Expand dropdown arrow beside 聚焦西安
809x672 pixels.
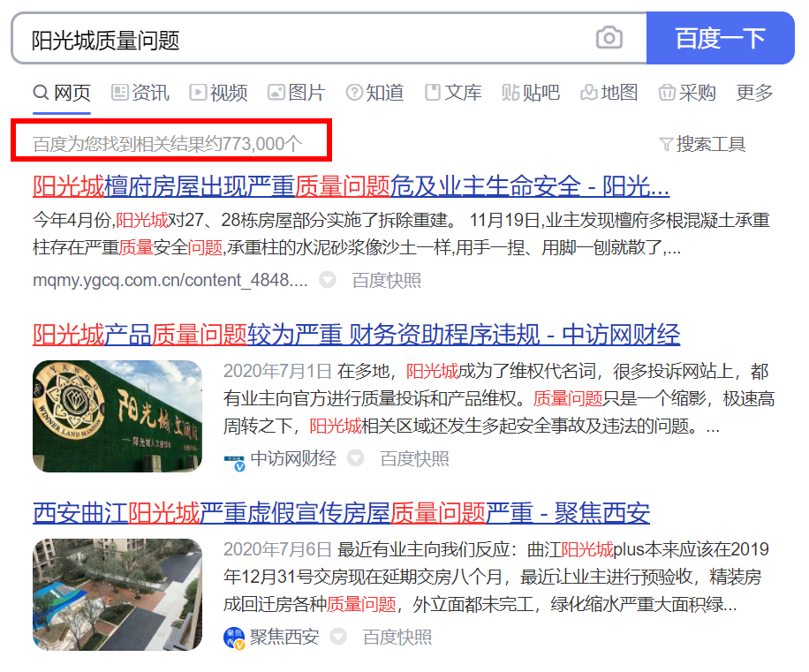338,637
